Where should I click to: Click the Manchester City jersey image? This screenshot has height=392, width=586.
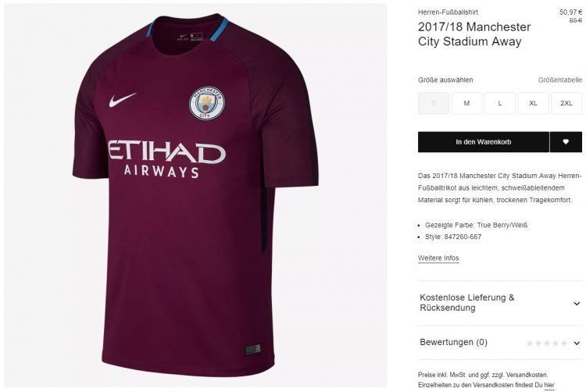click(195, 195)
